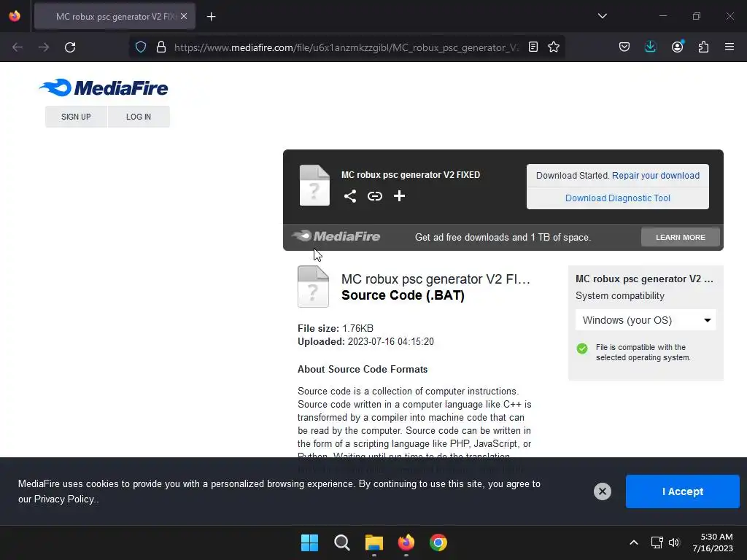The width and height of the screenshot is (747, 560).
Task: Close the MC robux psc generator tab
Action: pyautogui.click(x=184, y=16)
